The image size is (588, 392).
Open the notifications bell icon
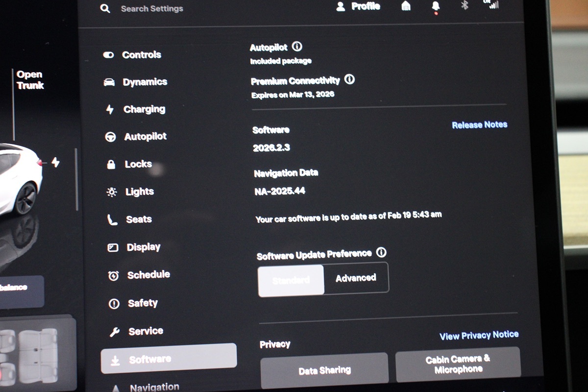pyautogui.click(x=435, y=6)
